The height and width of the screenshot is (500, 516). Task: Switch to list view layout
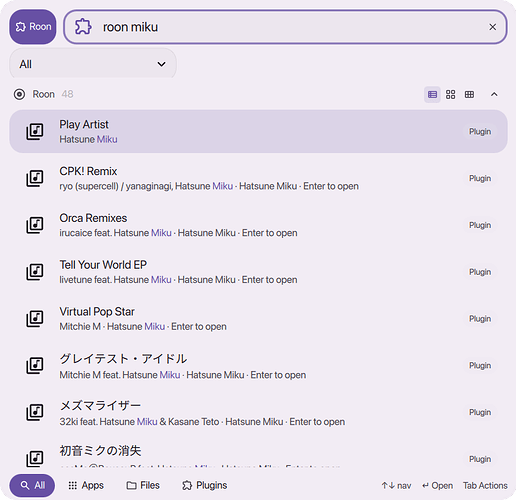[x=432, y=95]
